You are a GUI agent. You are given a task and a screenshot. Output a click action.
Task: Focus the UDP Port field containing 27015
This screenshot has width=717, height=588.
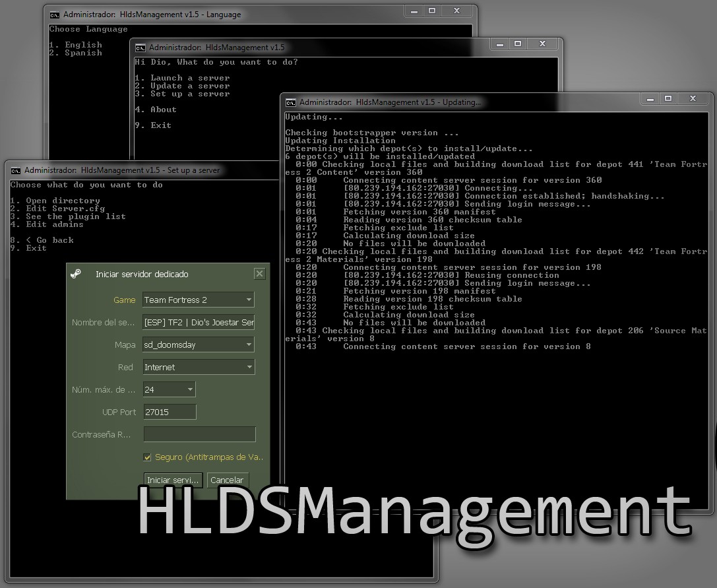pos(170,412)
